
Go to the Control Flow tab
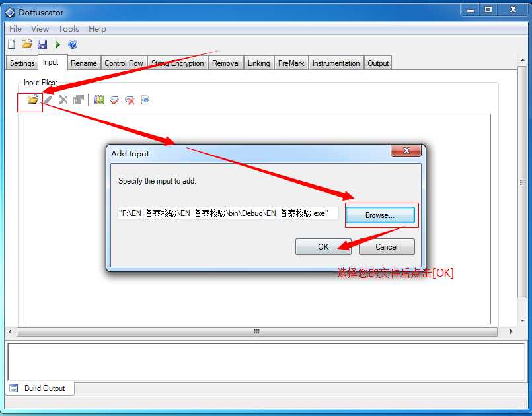click(124, 63)
